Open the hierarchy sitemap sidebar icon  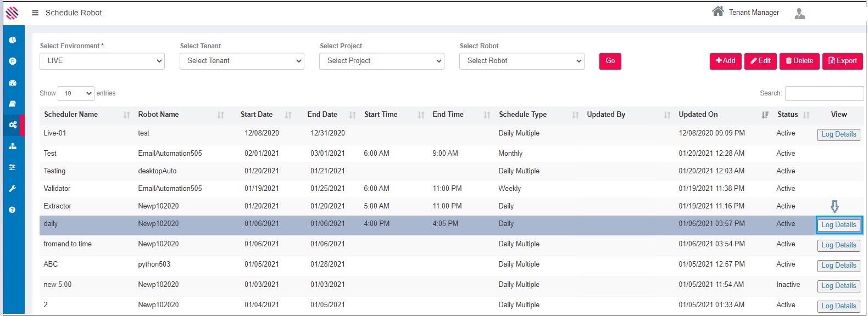pos(13,146)
